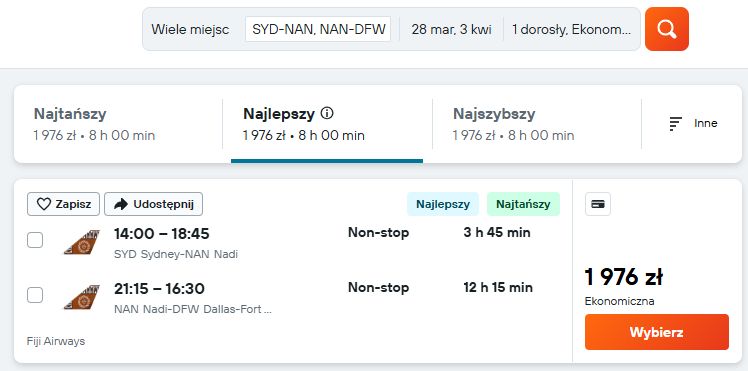
Task: Click the green Najtańszy badge
Action: (x=523, y=204)
